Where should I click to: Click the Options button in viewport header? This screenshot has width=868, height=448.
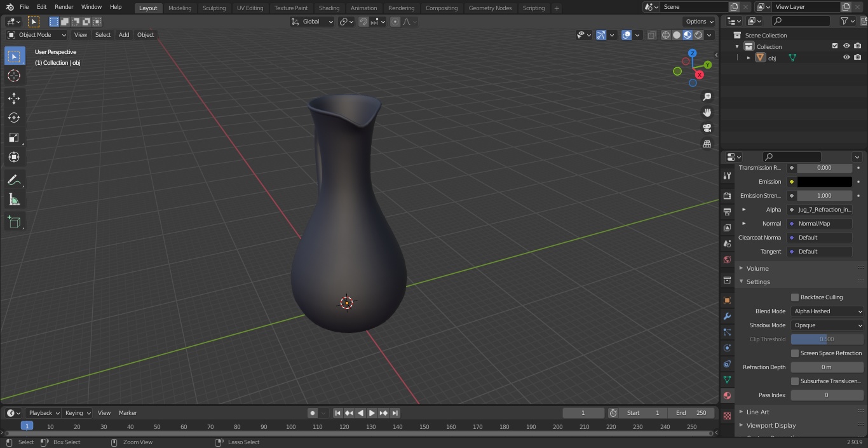[700, 22]
